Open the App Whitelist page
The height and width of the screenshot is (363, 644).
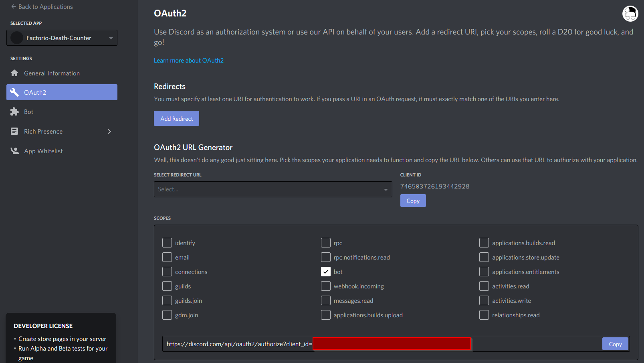pos(62,151)
